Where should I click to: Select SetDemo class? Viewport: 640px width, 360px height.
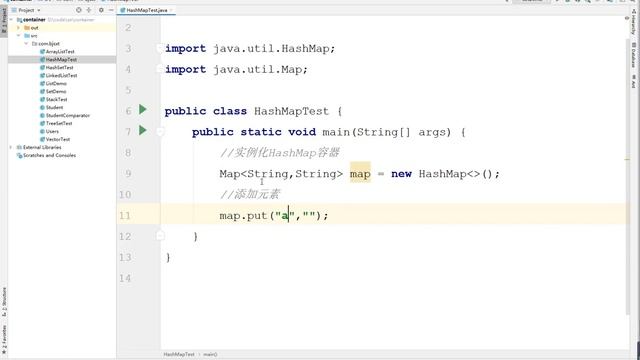[56, 91]
